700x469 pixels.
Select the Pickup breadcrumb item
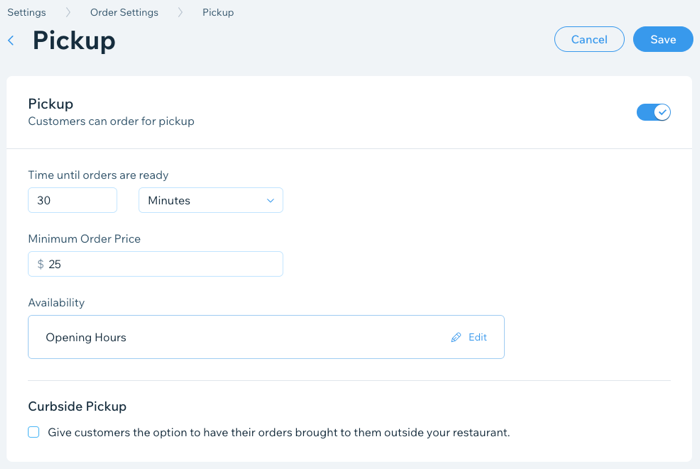[x=218, y=13]
